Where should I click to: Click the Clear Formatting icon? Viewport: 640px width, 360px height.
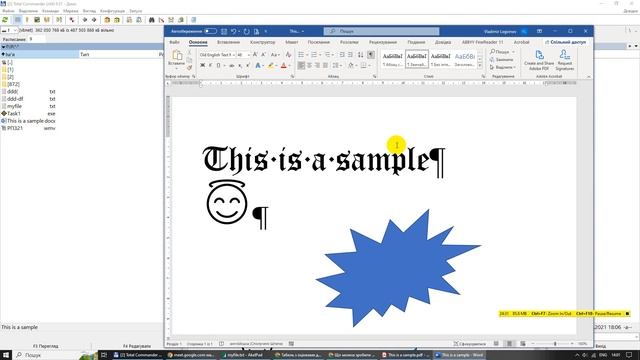point(288,55)
